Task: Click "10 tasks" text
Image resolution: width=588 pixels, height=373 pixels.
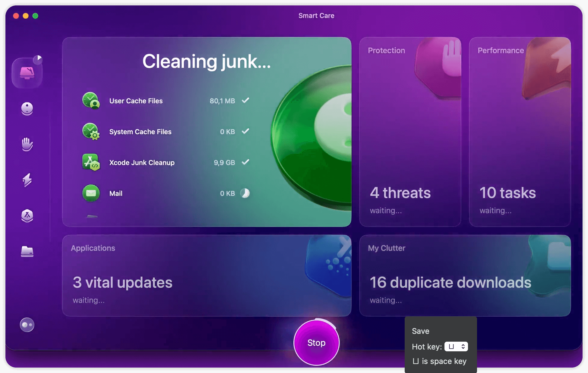Action: (x=507, y=193)
